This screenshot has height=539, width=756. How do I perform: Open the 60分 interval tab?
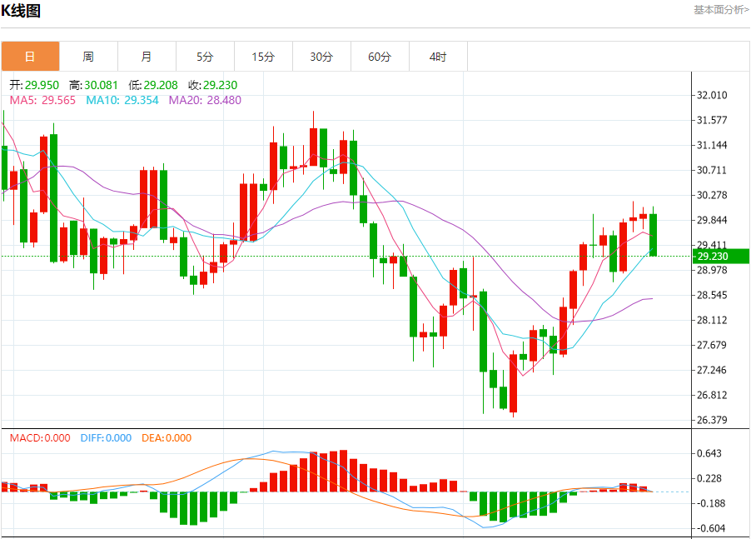point(380,57)
